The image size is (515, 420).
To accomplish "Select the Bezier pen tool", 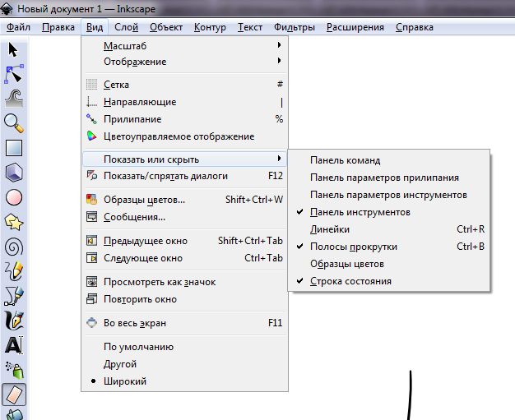I will pyautogui.click(x=14, y=296).
